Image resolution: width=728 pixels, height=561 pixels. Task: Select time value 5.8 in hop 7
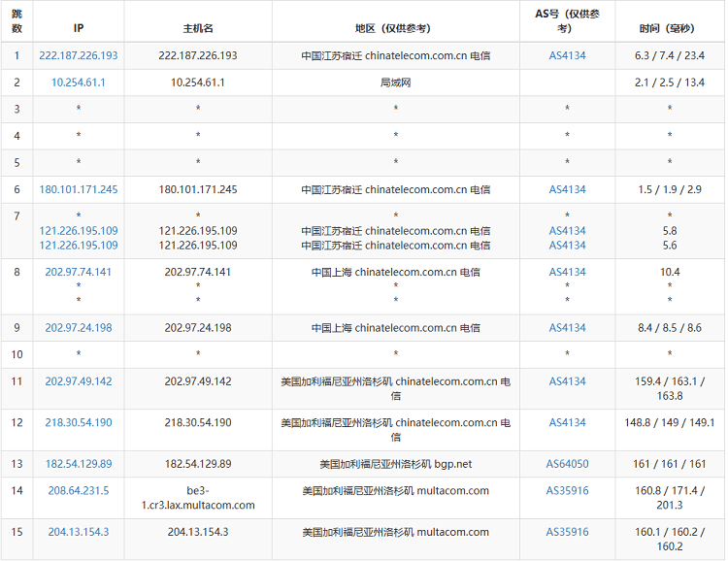point(670,231)
